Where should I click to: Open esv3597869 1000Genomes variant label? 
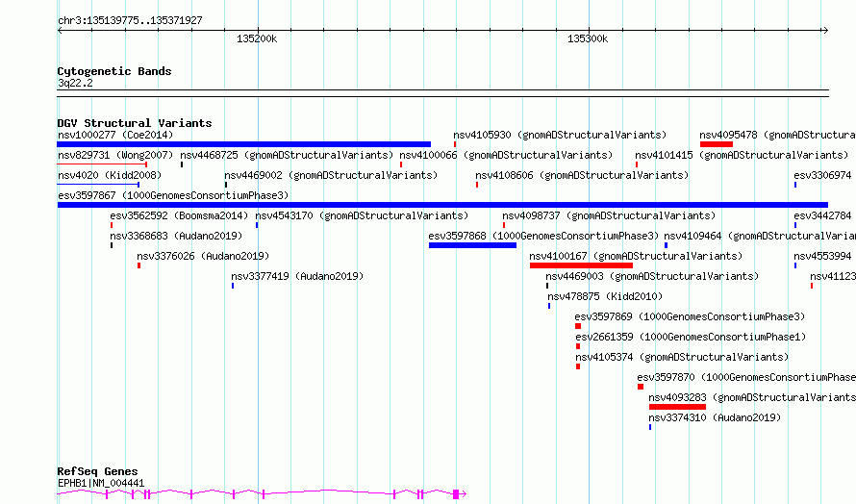[690, 316]
